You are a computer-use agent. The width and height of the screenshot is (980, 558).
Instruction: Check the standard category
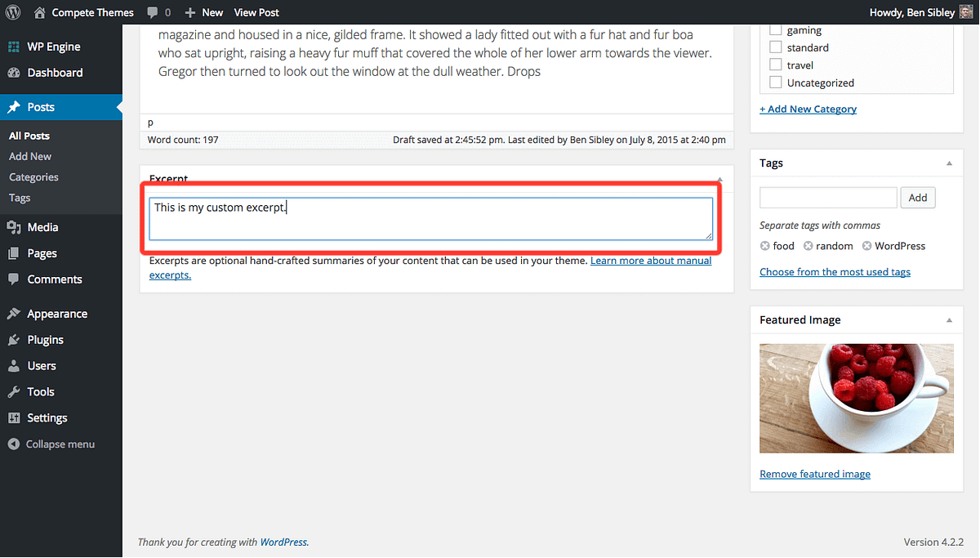point(775,47)
